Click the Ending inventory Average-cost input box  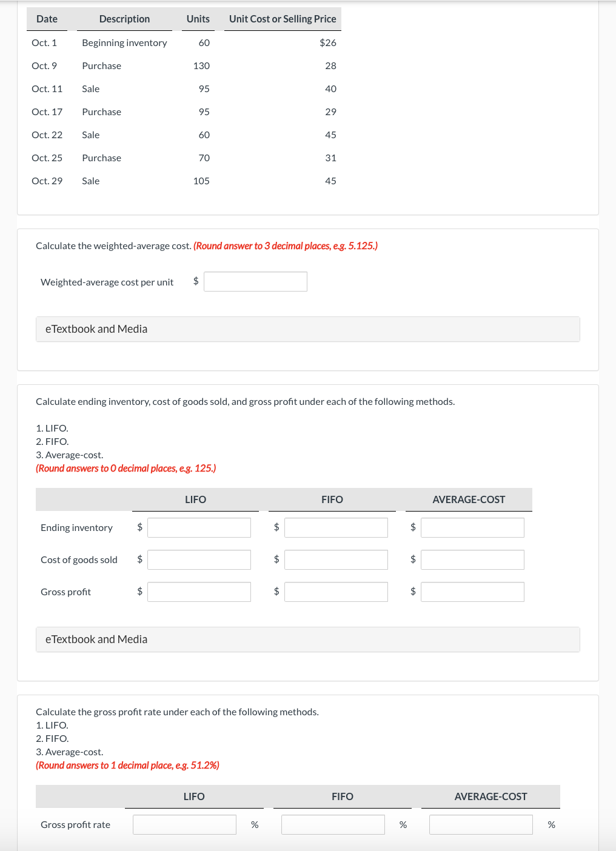point(472,527)
